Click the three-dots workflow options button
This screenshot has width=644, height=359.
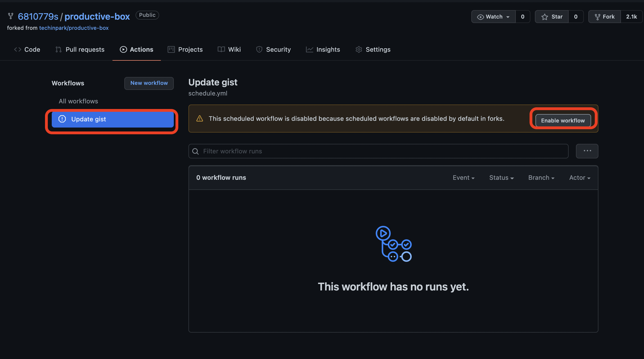pyautogui.click(x=587, y=151)
